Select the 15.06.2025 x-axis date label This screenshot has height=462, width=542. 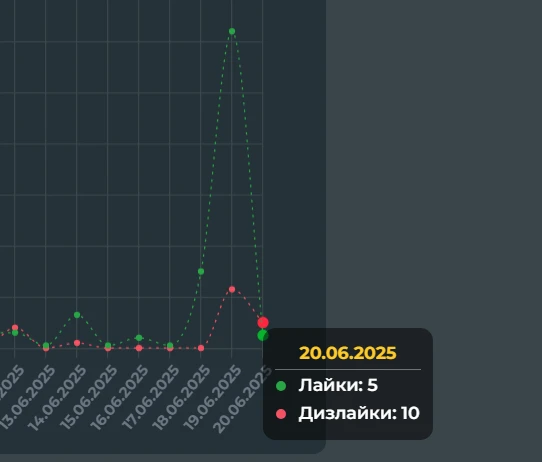coord(88,397)
